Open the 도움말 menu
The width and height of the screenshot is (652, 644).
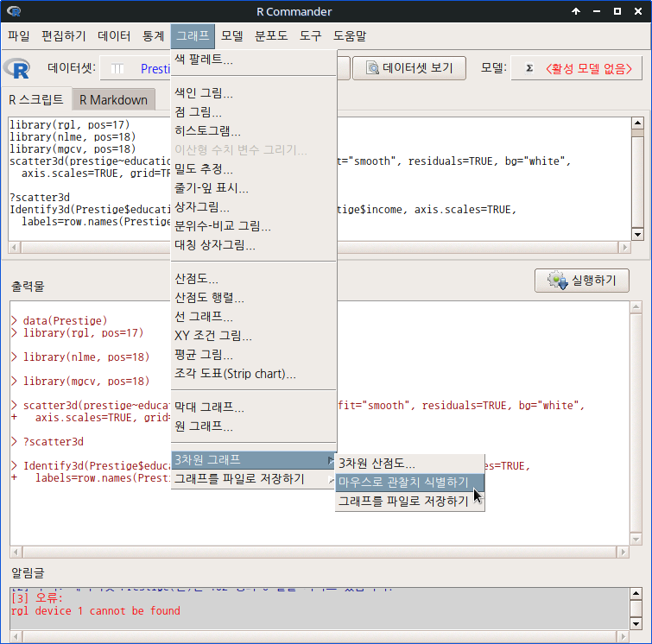(349, 35)
